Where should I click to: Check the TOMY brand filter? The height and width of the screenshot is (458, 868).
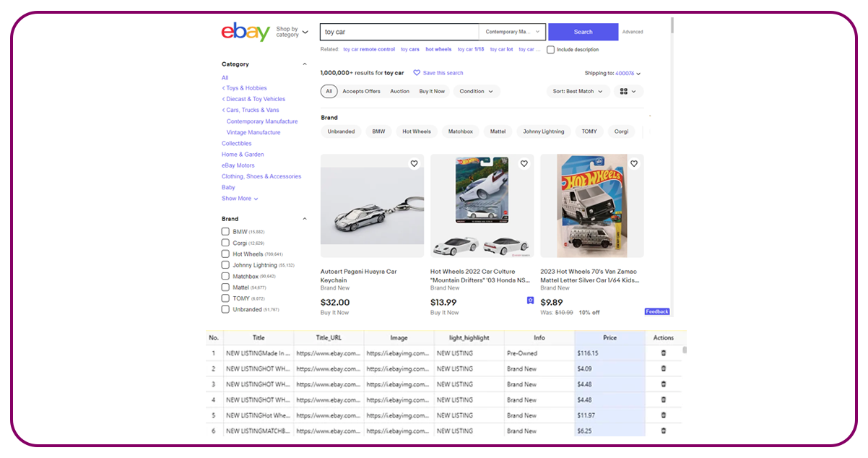225,298
